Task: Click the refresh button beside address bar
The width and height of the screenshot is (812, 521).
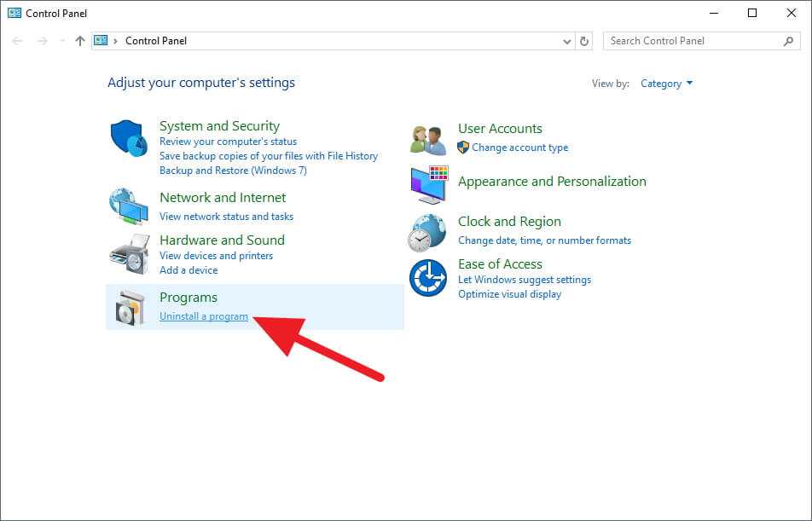Action: pyautogui.click(x=584, y=41)
